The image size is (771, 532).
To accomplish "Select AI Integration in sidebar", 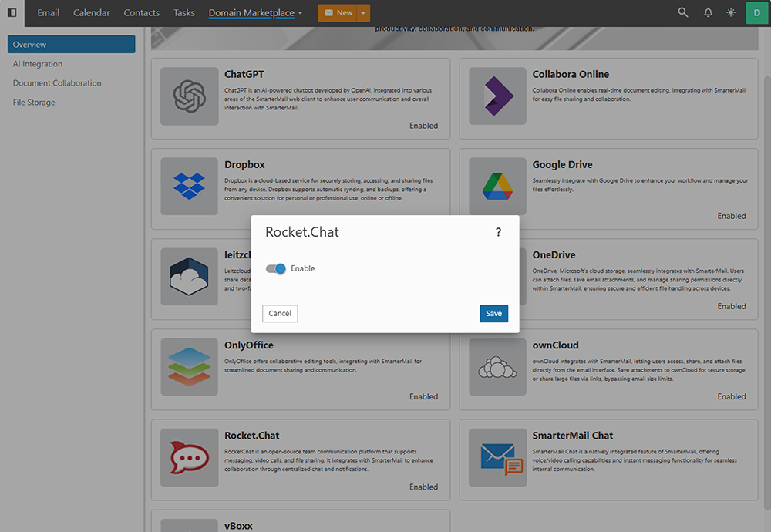I will click(37, 64).
